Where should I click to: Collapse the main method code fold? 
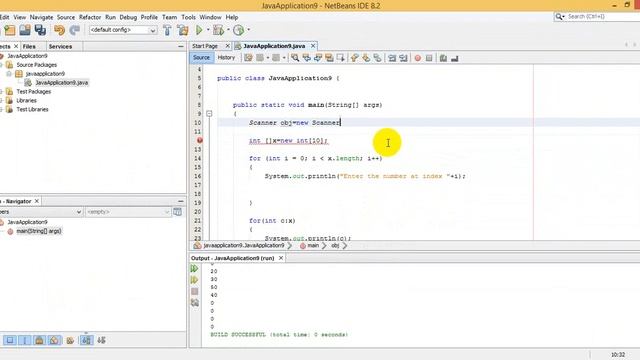[209, 114]
